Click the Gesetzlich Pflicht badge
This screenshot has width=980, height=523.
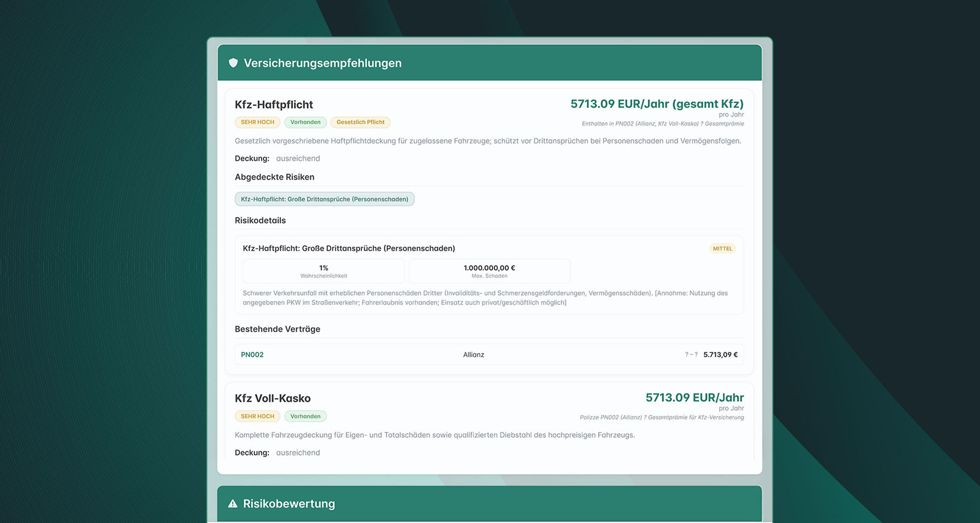click(360, 122)
